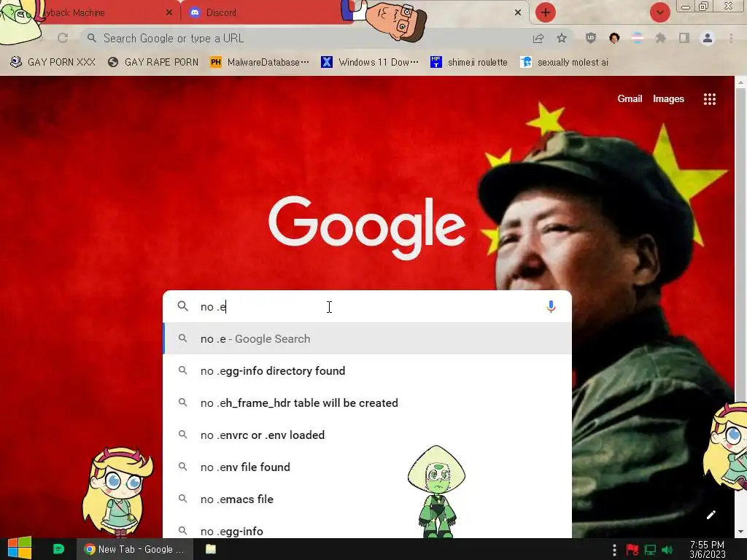The height and width of the screenshot is (560, 747).
Task: Click the red flag tray icon
Action: click(x=632, y=550)
